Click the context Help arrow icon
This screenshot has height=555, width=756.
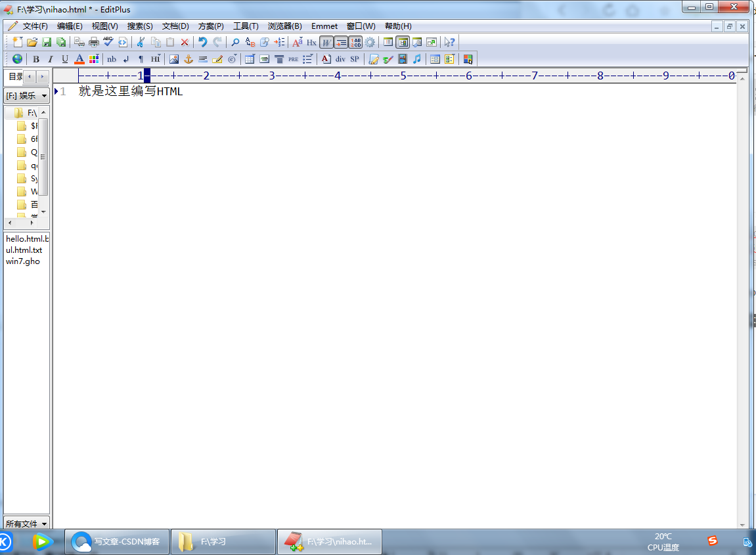(449, 43)
